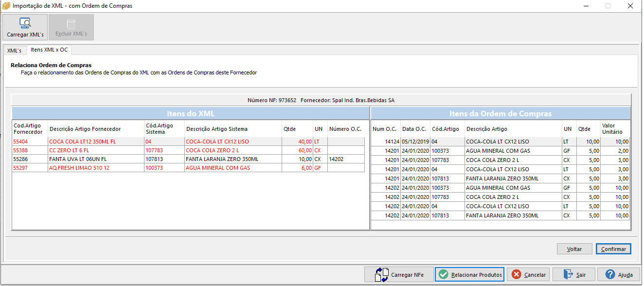
Task: Click order 14202 AGUA MINERAL COM GAS row
Action: pyautogui.click(x=501, y=188)
